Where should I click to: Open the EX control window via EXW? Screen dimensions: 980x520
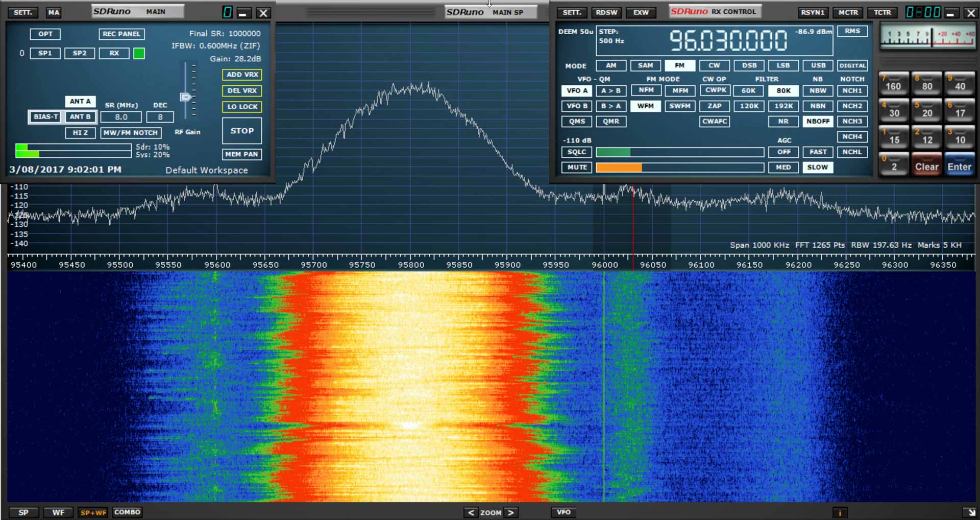[x=641, y=12]
